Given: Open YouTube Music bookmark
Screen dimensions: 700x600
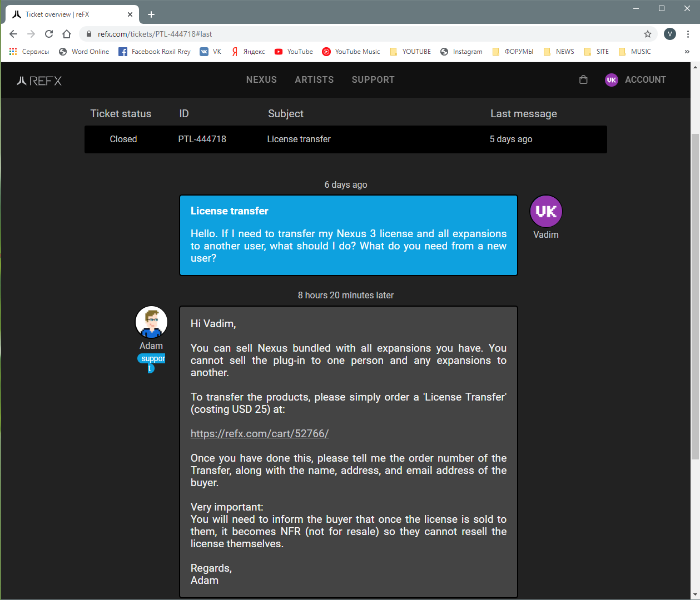Looking at the screenshot, I should click(x=351, y=52).
